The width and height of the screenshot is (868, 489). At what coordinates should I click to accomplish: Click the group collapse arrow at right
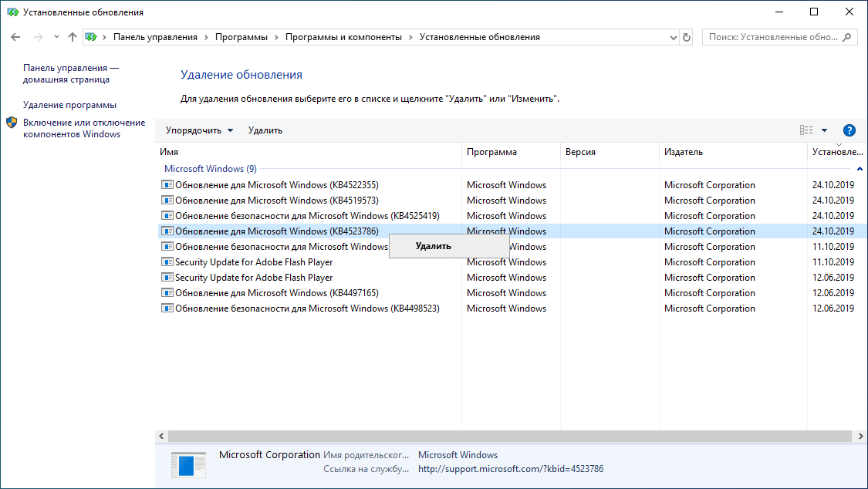coord(860,169)
